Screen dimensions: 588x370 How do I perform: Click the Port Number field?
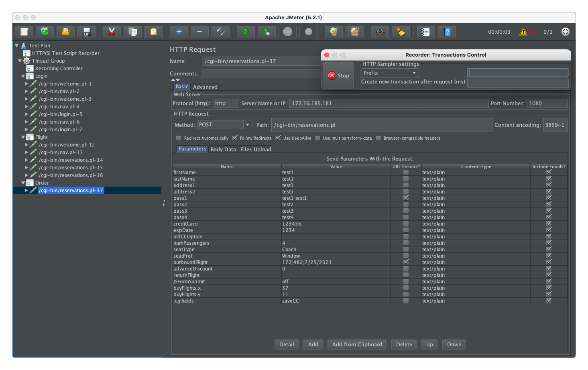click(547, 103)
